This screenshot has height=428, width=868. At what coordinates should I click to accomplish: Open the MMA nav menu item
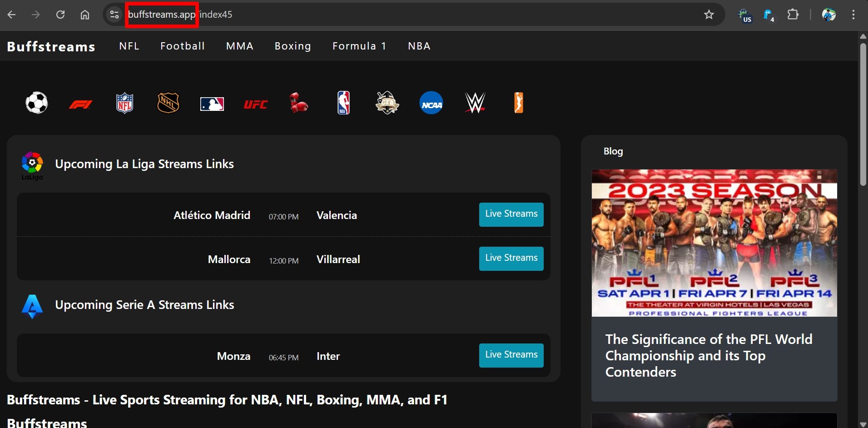pos(240,46)
